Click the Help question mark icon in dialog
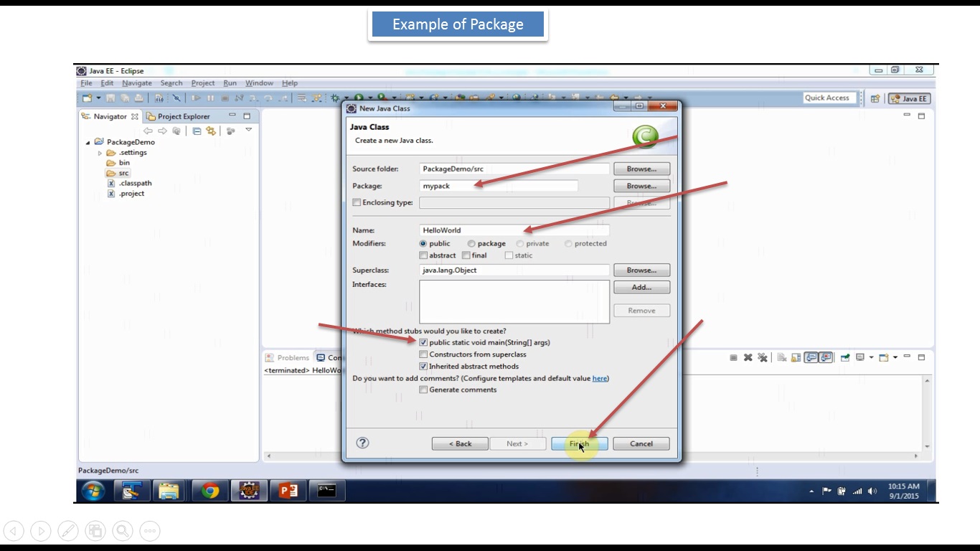The width and height of the screenshot is (980, 551). (x=362, y=443)
